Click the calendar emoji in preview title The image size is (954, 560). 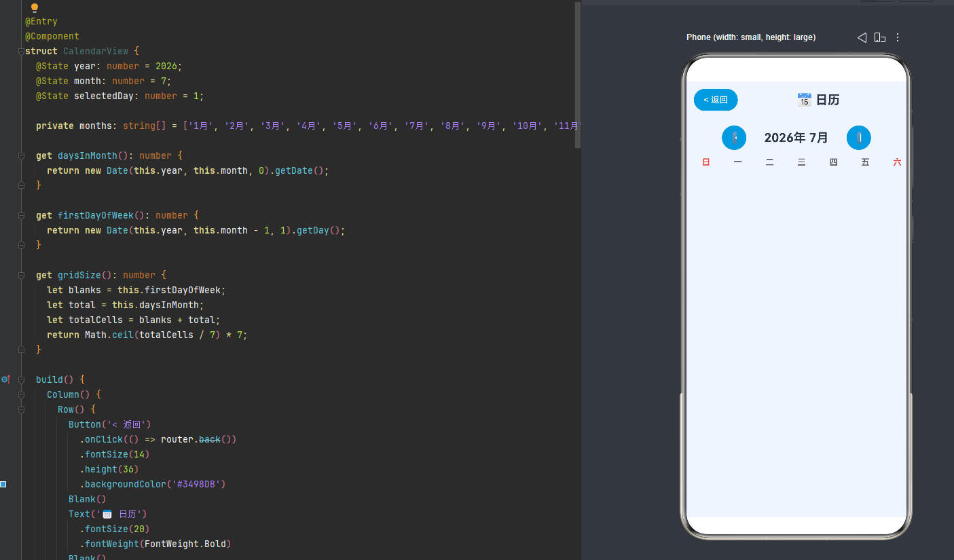pyautogui.click(x=804, y=100)
